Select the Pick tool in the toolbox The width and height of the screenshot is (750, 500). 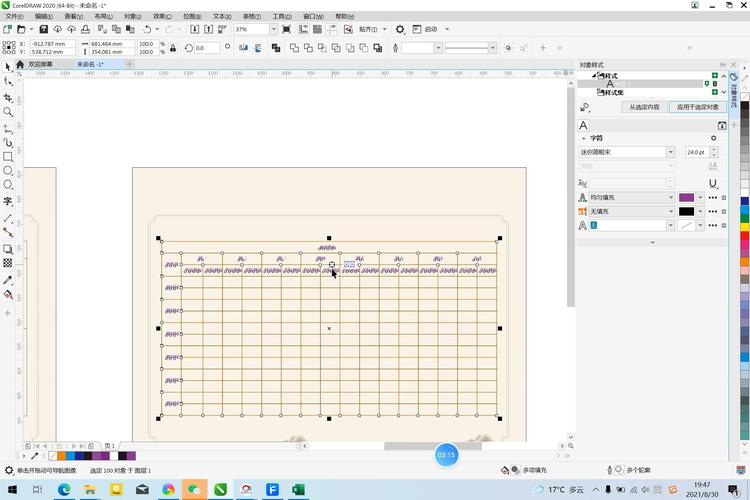click(7, 67)
